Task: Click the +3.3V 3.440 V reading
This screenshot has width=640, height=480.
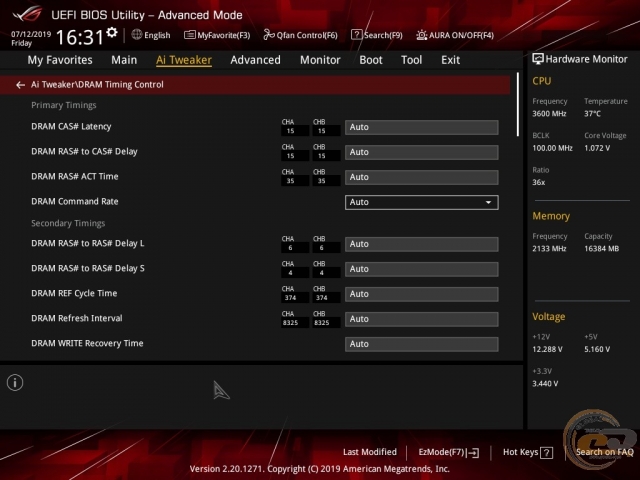Action: 545,384
